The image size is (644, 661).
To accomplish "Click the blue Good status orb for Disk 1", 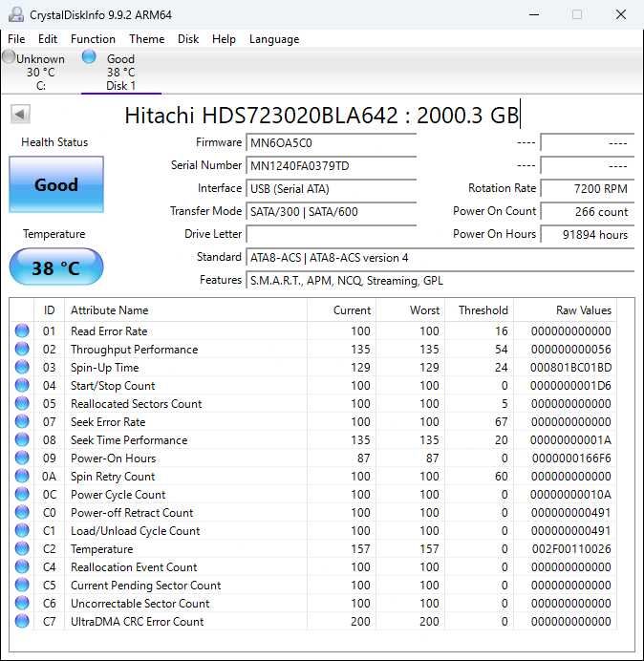I will click(89, 56).
